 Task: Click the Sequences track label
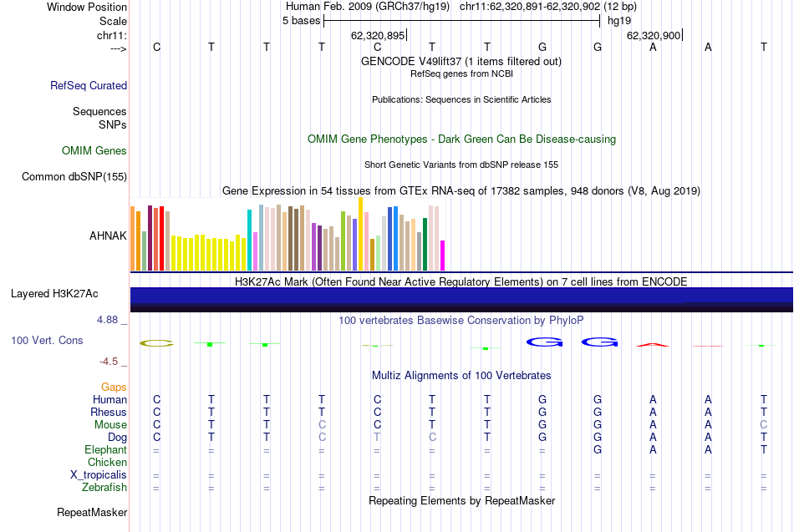pyautogui.click(x=99, y=111)
